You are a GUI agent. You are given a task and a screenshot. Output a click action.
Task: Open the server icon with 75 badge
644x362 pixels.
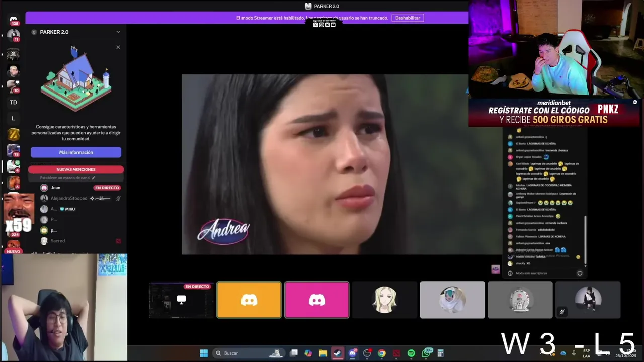(x=13, y=150)
